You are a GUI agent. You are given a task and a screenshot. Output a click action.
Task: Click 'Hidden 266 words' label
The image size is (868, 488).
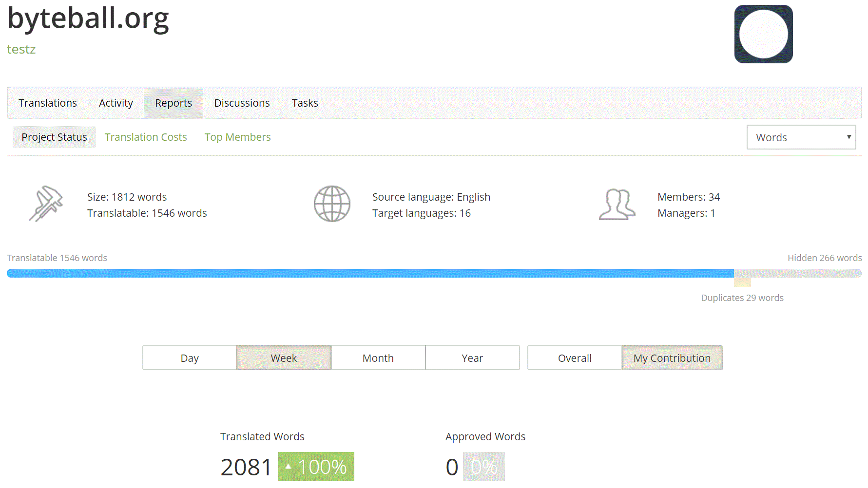pyautogui.click(x=825, y=258)
